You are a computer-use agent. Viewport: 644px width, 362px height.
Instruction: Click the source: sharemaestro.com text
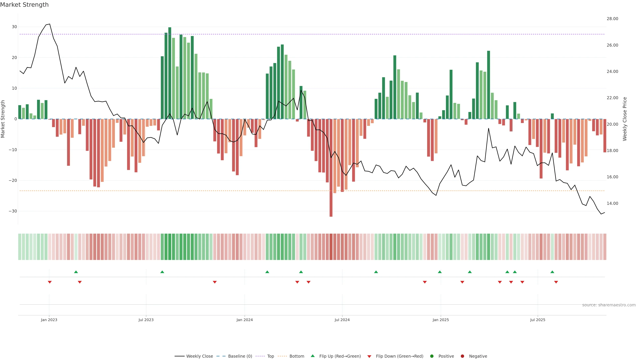coord(609,305)
